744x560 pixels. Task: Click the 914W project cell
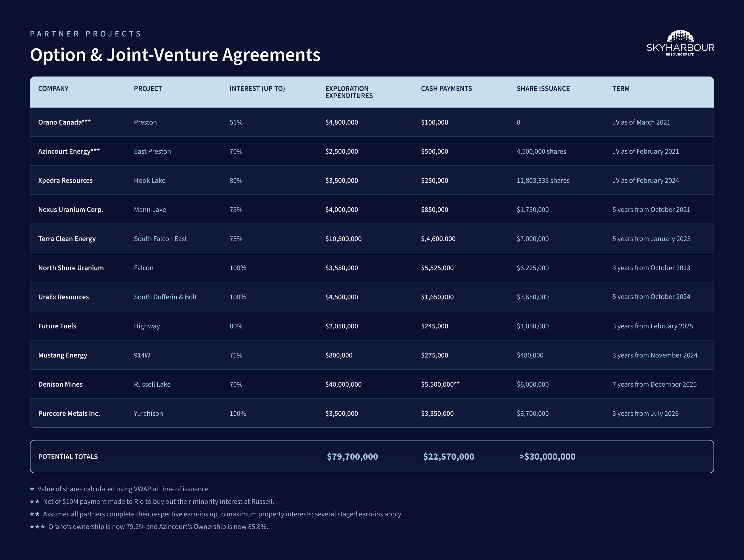click(142, 355)
